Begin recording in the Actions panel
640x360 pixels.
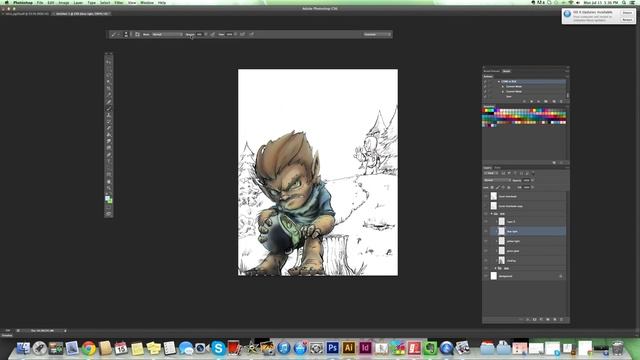click(x=531, y=101)
